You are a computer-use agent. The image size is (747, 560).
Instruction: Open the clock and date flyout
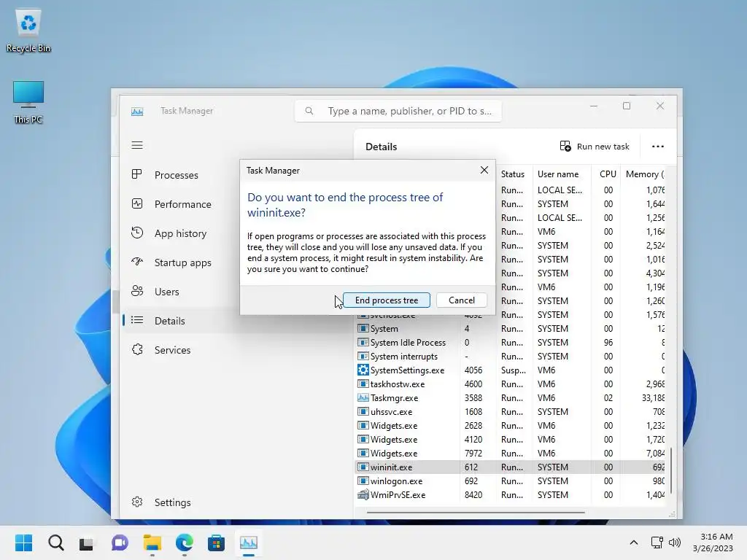tap(713, 542)
